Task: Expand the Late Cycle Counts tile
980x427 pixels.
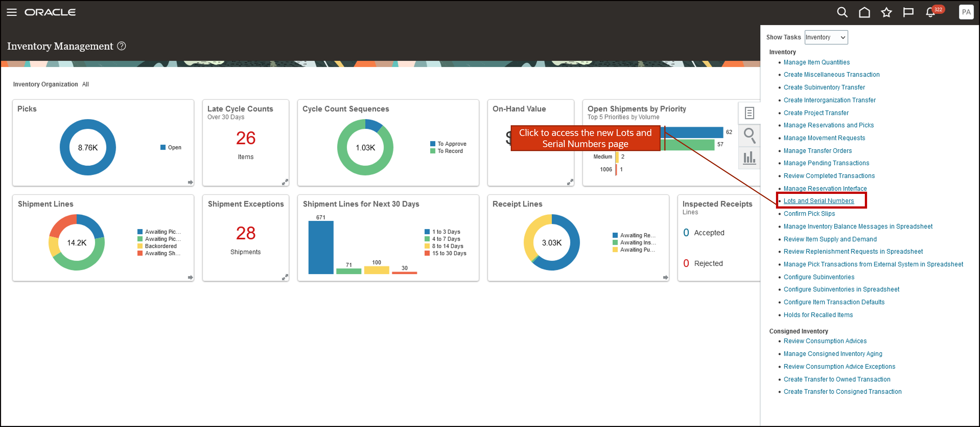Action: click(285, 182)
